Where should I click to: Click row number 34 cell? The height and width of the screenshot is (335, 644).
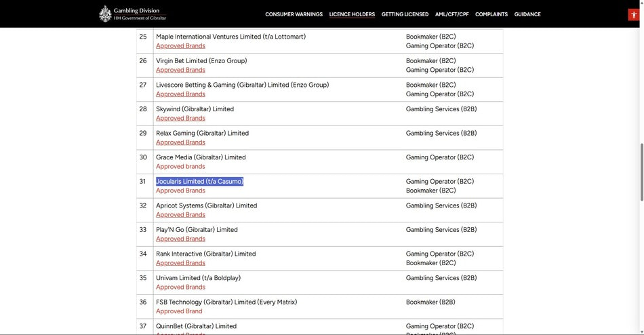coord(144,258)
